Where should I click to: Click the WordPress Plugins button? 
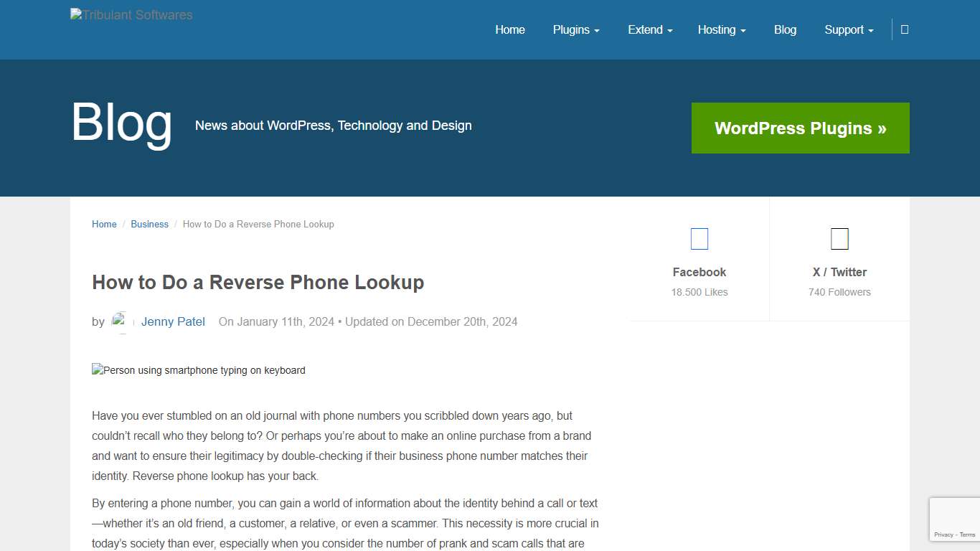800,128
